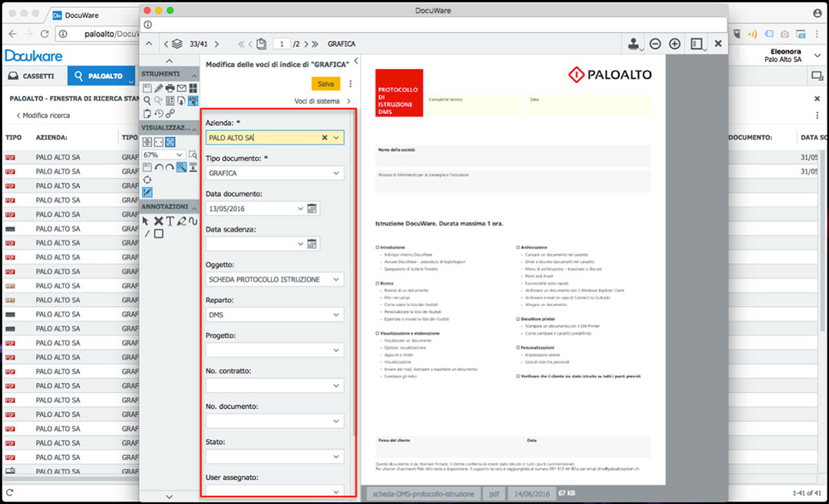Collapse the STRUMENTI panel section
829x504 pixels.
[194, 74]
